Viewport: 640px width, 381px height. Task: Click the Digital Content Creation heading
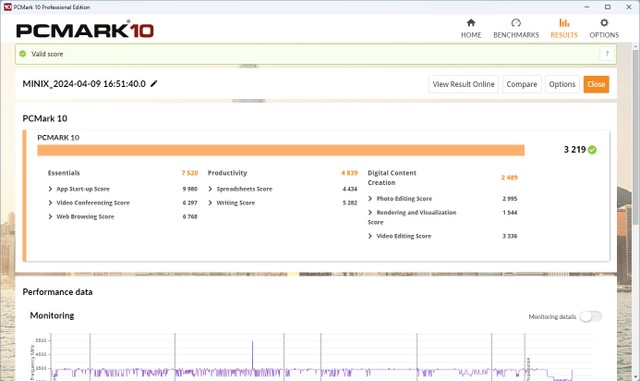pyautogui.click(x=392, y=178)
